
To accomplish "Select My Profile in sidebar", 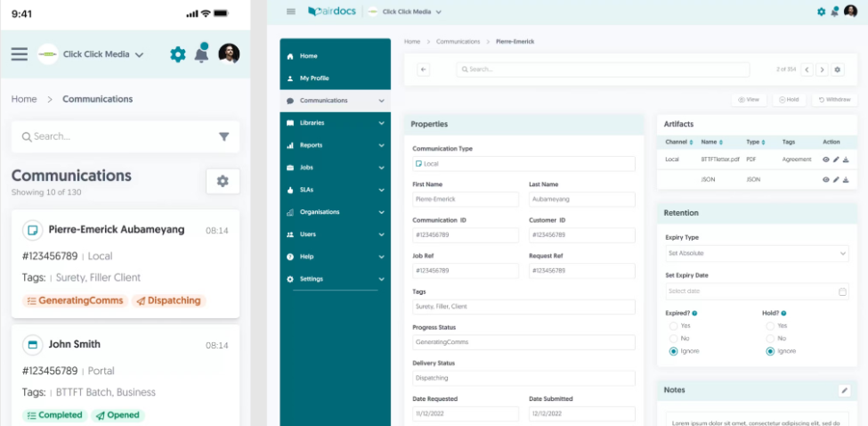I will pyautogui.click(x=335, y=78).
